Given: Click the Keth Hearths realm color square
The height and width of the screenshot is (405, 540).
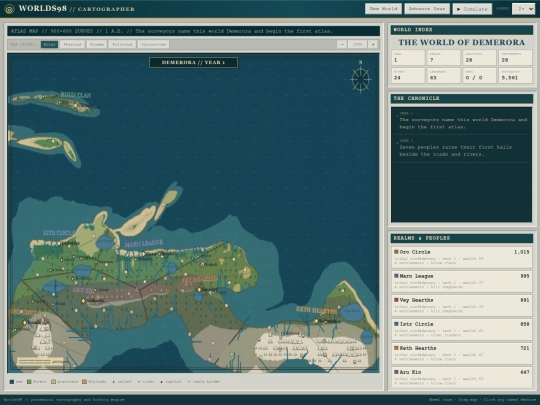Looking at the screenshot, I should [x=396, y=348].
